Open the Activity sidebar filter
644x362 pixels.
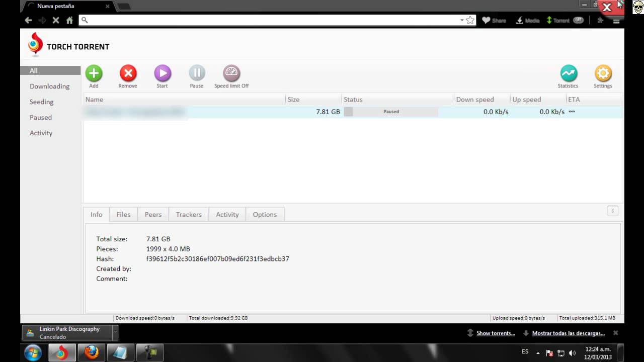click(41, 133)
